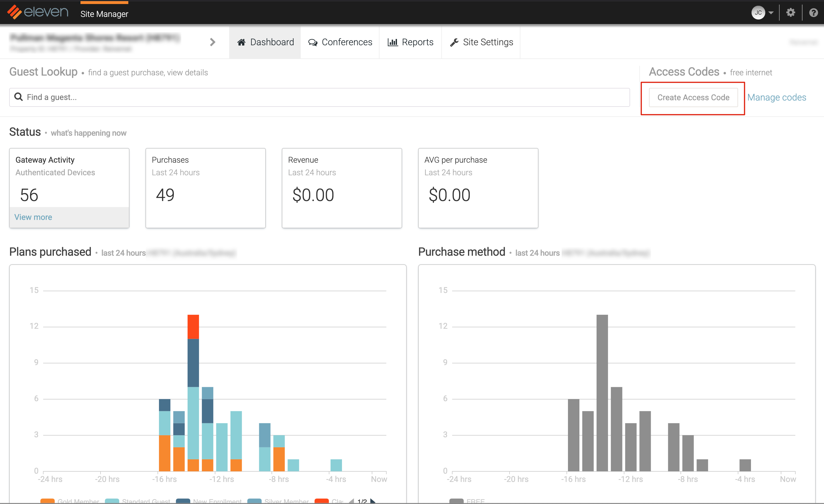Image resolution: width=824 pixels, height=504 pixels.
Task: Click the Create Access Code button
Action: (x=693, y=97)
